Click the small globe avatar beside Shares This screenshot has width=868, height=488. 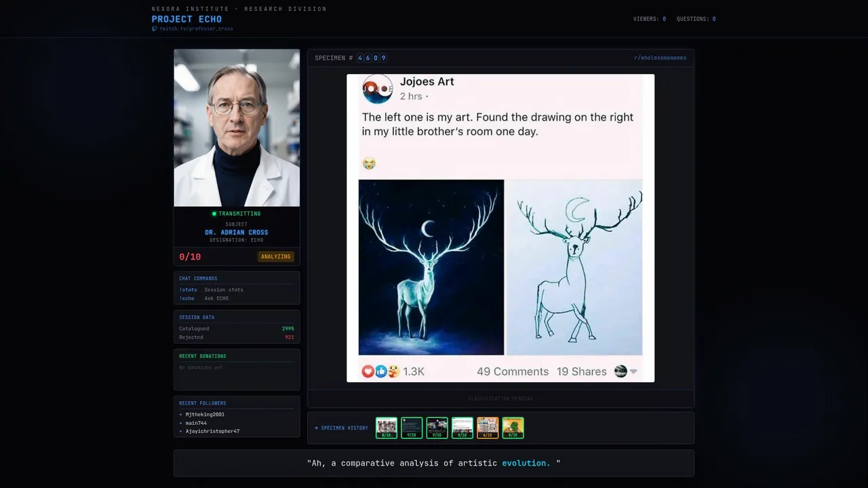[620, 371]
